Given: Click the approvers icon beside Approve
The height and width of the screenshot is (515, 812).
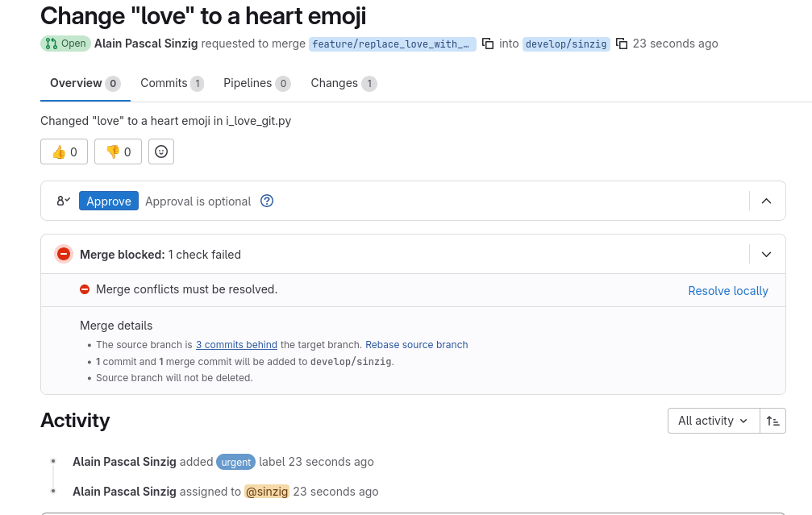Looking at the screenshot, I should (x=64, y=201).
